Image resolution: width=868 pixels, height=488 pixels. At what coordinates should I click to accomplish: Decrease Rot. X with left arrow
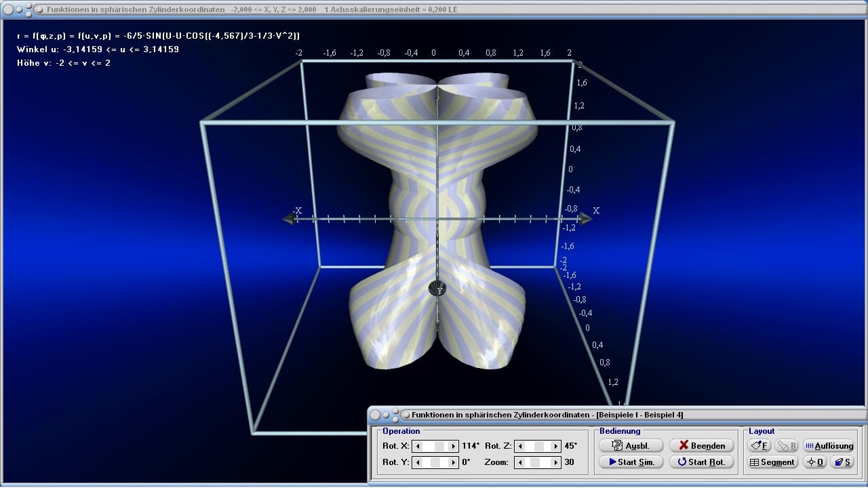(418, 446)
